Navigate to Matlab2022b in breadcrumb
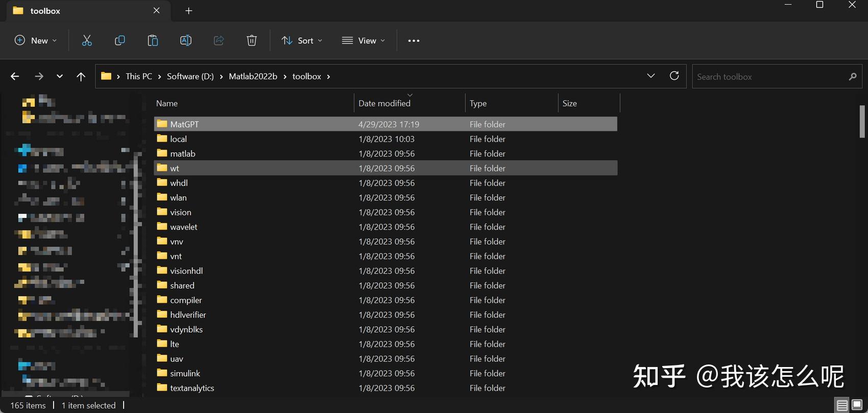 pos(253,77)
